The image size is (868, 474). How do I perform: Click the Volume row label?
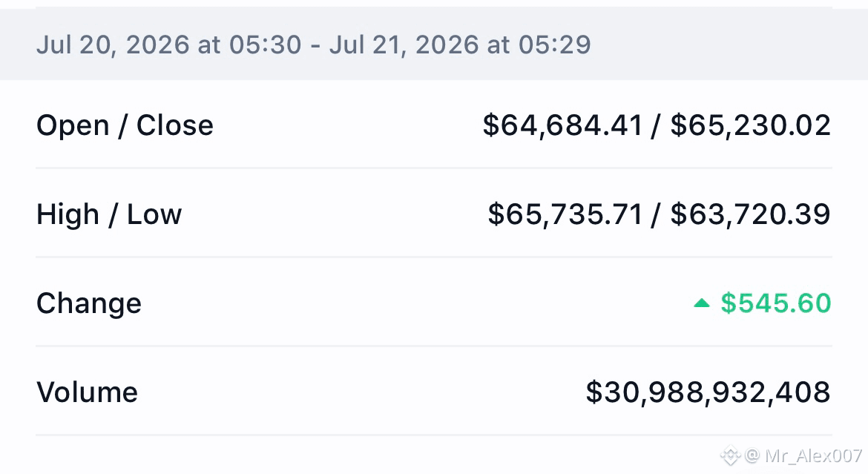(87, 392)
